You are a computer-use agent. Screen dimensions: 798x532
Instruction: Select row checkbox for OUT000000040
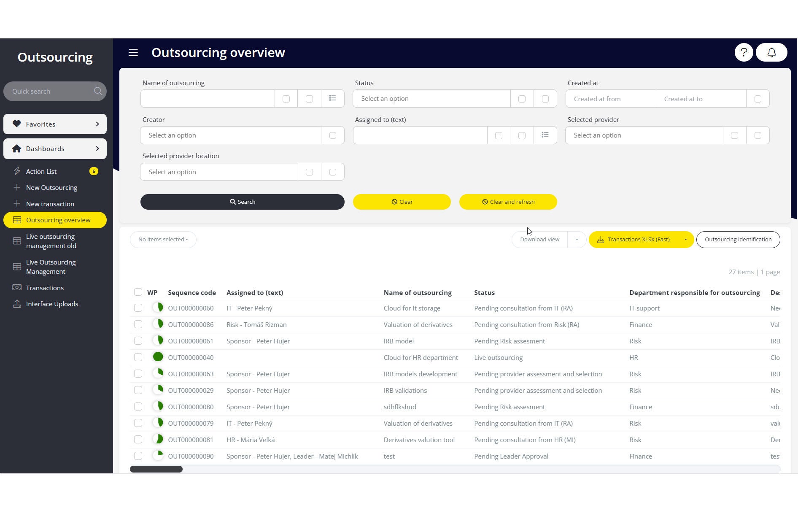tap(138, 357)
